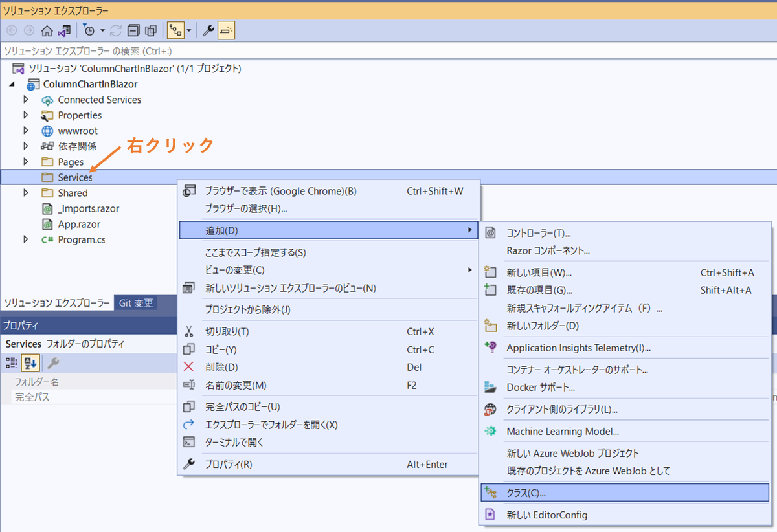The image size is (777, 532).
Task: Choose Razor コンポーネント... from submenu
Action: click(625, 250)
